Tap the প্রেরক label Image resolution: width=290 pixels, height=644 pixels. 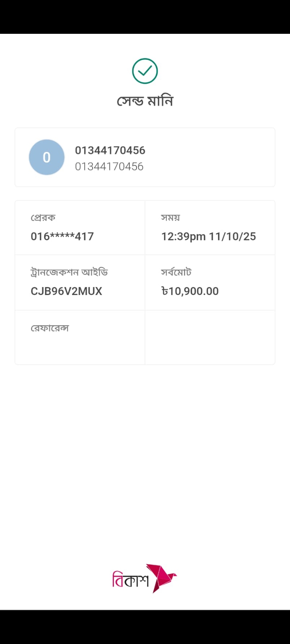coord(43,218)
